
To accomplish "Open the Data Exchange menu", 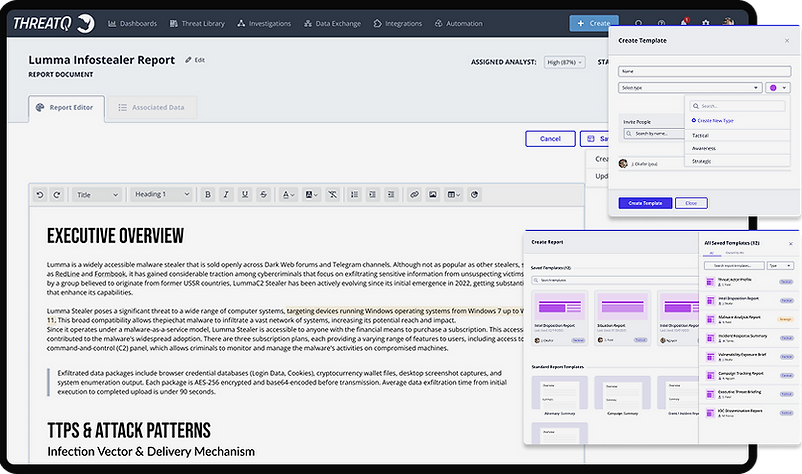I will click(x=332, y=24).
